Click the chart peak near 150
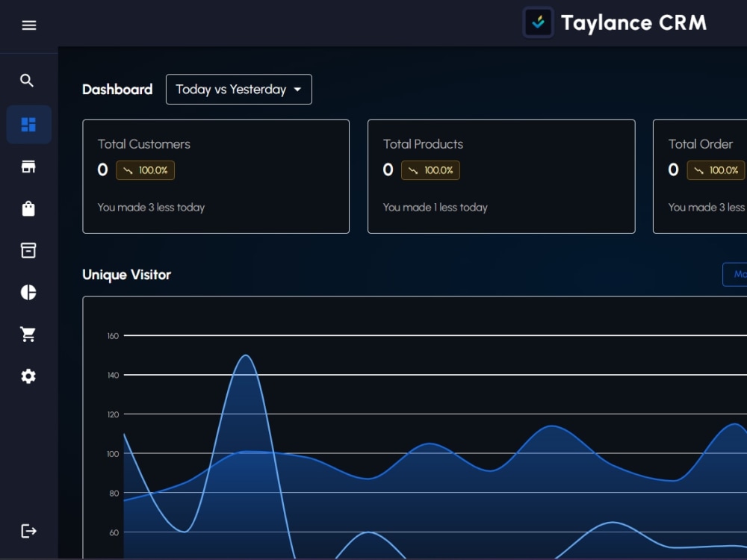Screen dimensions: 747x560 coord(245,355)
